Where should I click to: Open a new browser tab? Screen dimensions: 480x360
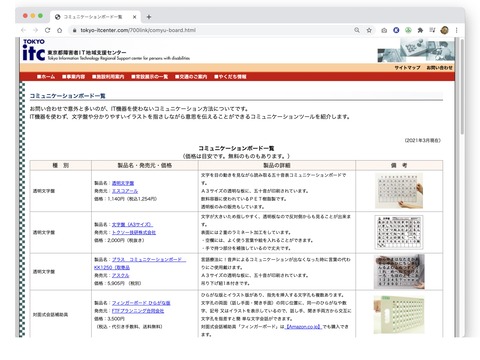click(x=149, y=17)
